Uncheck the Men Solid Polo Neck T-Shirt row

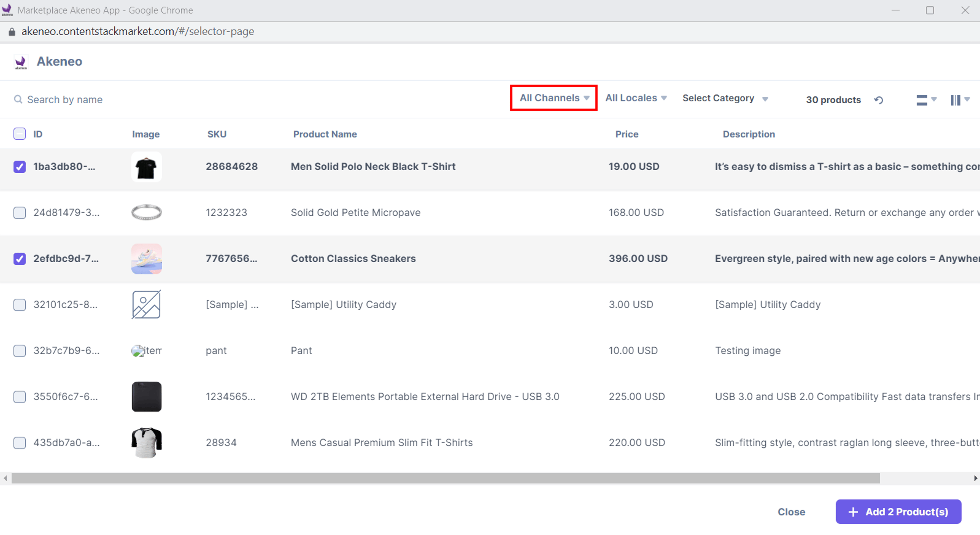pyautogui.click(x=19, y=167)
